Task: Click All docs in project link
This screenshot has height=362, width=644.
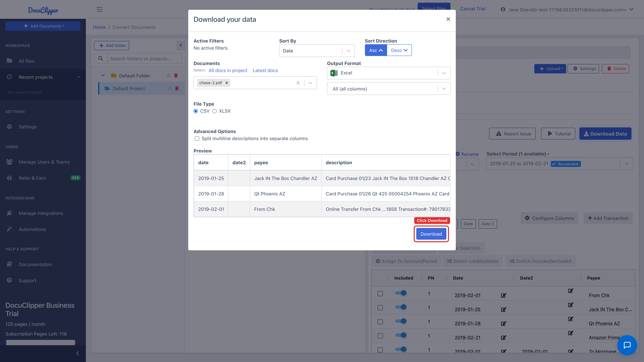Action: (x=228, y=70)
